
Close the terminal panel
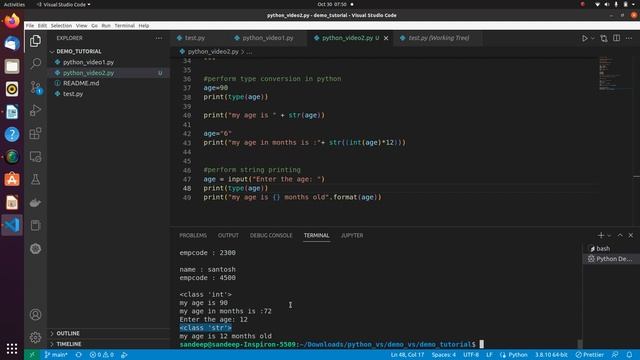631,236
